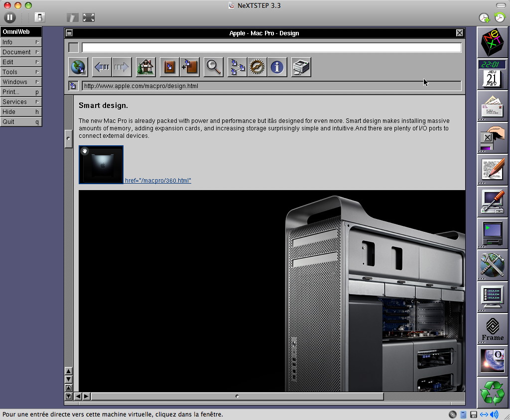The image size is (510, 420).
Task: Go forward with the right arrow button
Action: click(122, 67)
